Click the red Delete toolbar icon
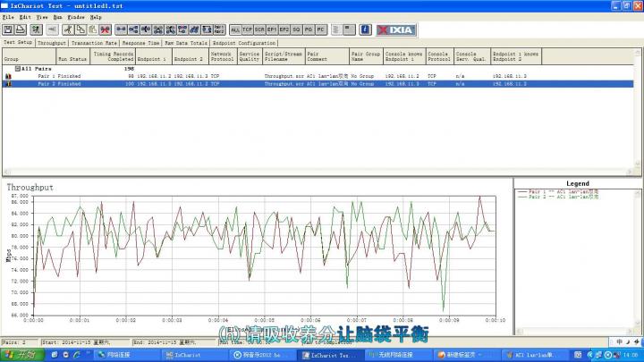This screenshot has height=362, width=644. click(106, 29)
